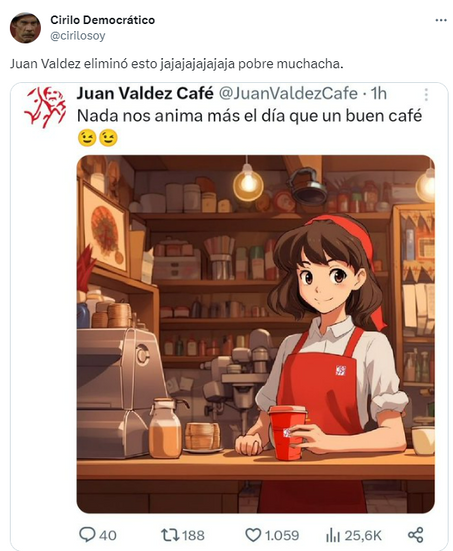Screen dimensions: 453x551
Task: Open the Cirilo Democrático display name
Action: click(x=103, y=20)
